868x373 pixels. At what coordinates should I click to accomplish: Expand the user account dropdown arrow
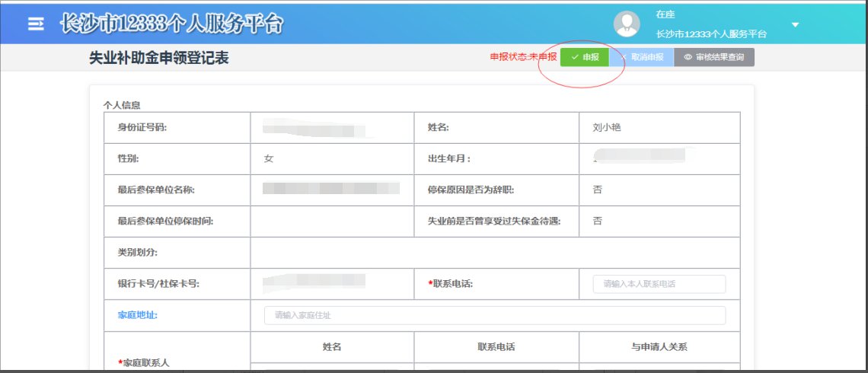(x=795, y=24)
